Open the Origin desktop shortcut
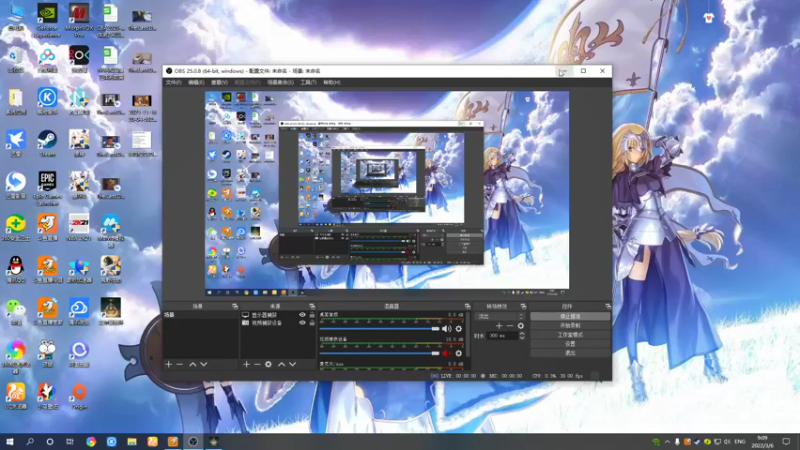 [x=79, y=396]
